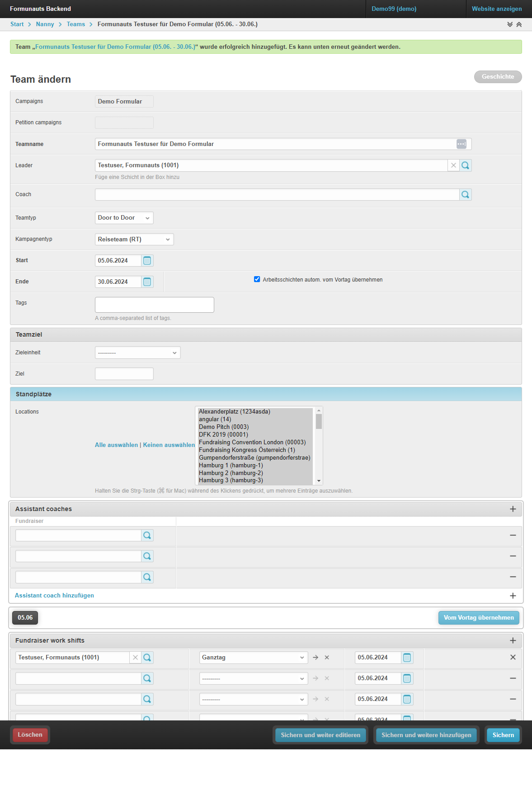The height and width of the screenshot is (809, 532).
Task: Open calendar in second work shift row
Action: coord(407,678)
